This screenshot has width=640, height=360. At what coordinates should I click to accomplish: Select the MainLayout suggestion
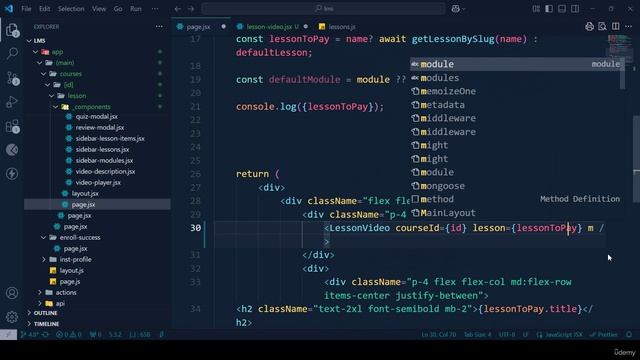point(516,213)
